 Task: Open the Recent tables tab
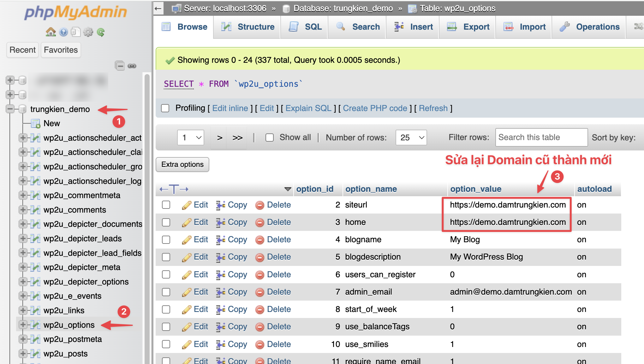pos(22,50)
